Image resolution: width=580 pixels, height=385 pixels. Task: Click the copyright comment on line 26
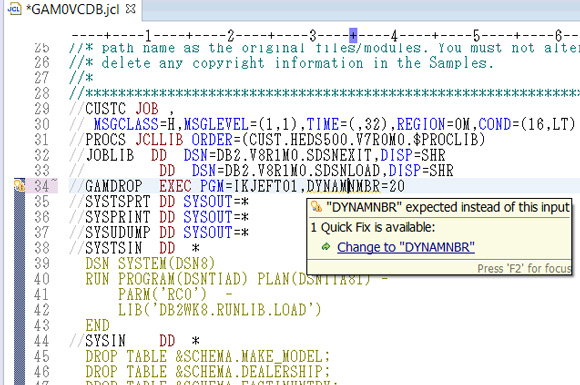point(281,63)
